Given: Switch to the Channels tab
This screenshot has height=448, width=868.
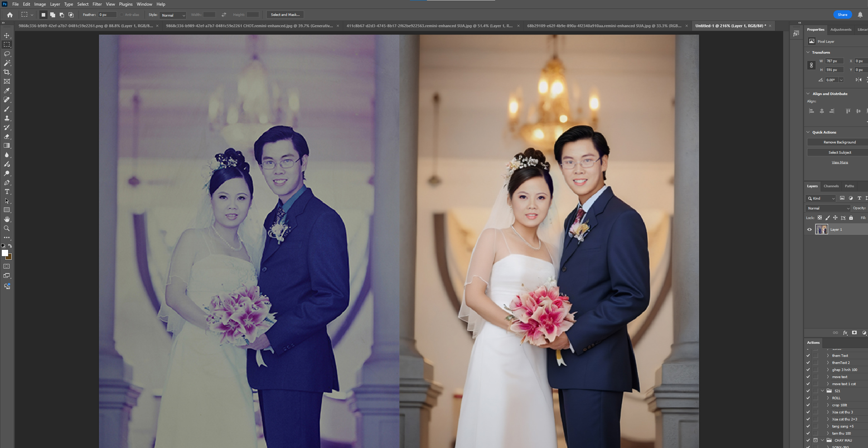Looking at the screenshot, I should [831, 186].
